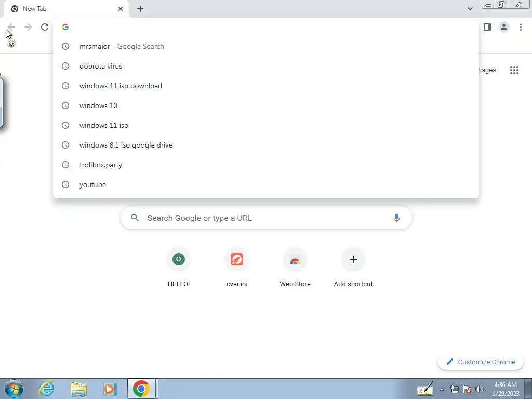Open the tablet input panel pen icon
532x399 pixels.
[425, 389]
